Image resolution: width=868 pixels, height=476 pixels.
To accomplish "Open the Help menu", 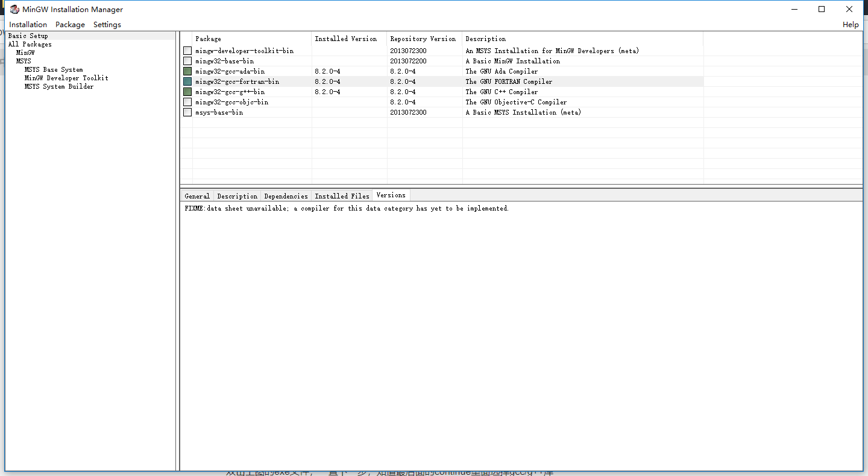I will (x=851, y=25).
